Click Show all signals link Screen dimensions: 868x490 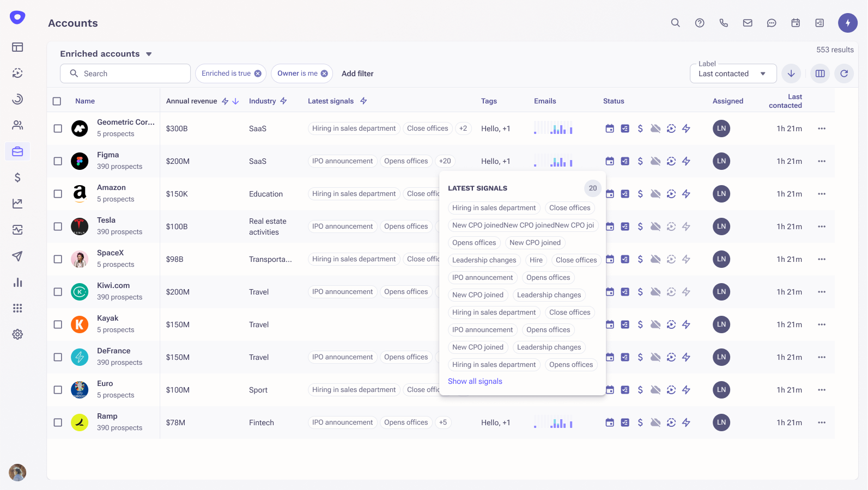click(x=475, y=381)
